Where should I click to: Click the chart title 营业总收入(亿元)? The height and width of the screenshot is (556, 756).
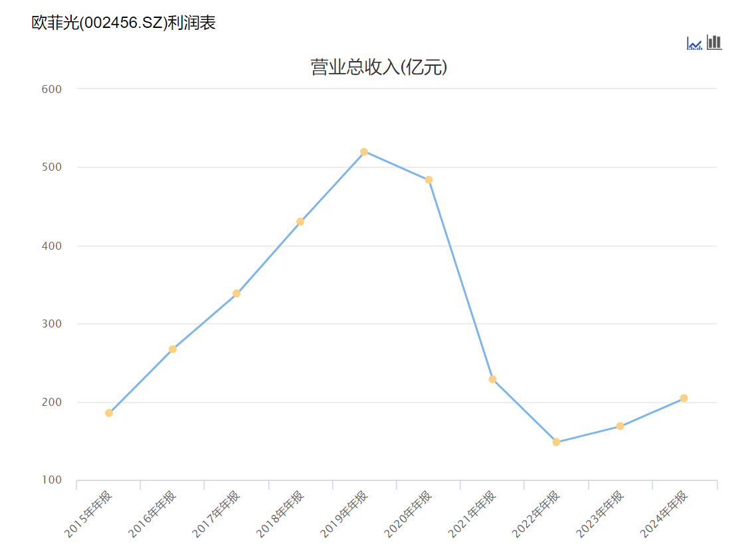pos(379,67)
